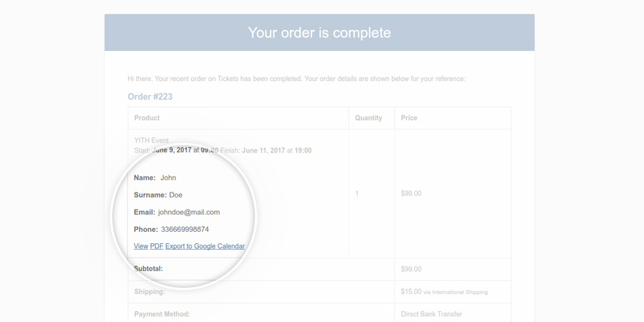
Task: Click Export to Google Calendar link
Action: [x=205, y=246]
